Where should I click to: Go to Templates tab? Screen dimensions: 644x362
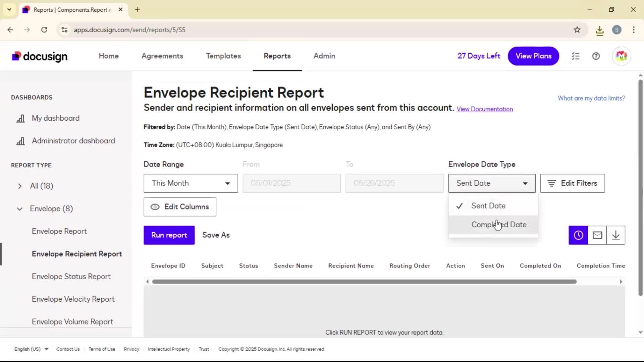click(x=223, y=56)
